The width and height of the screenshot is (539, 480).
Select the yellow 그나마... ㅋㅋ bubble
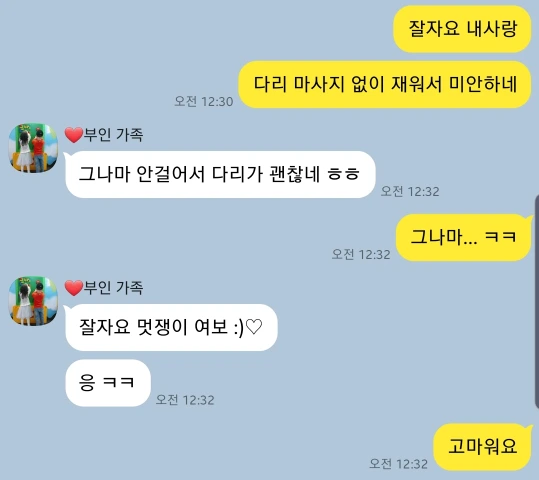(x=463, y=237)
